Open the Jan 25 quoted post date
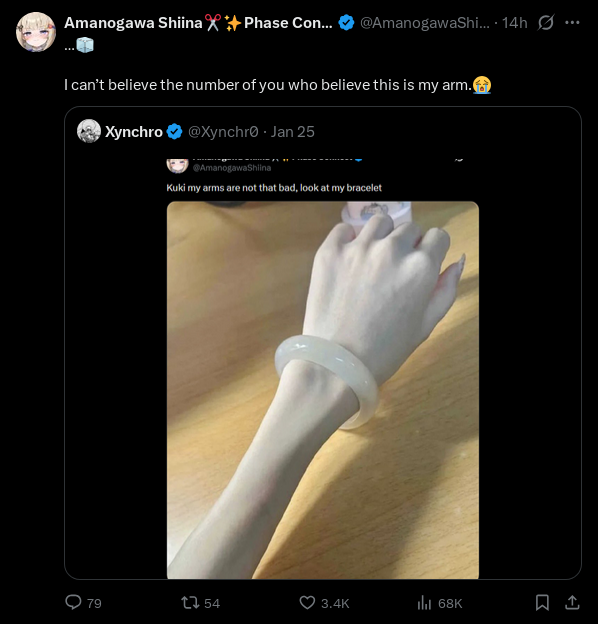The height and width of the screenshot is (624, 598). tap(292, 132)
